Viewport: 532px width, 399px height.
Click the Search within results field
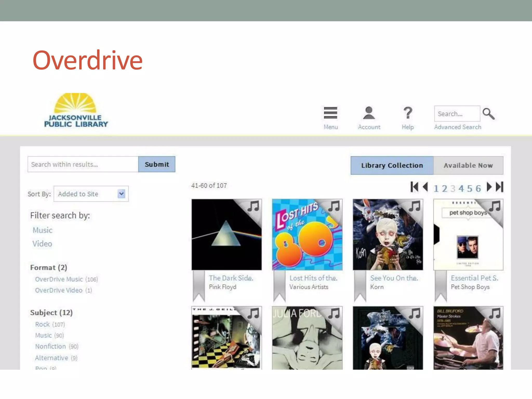coord(83,164)
